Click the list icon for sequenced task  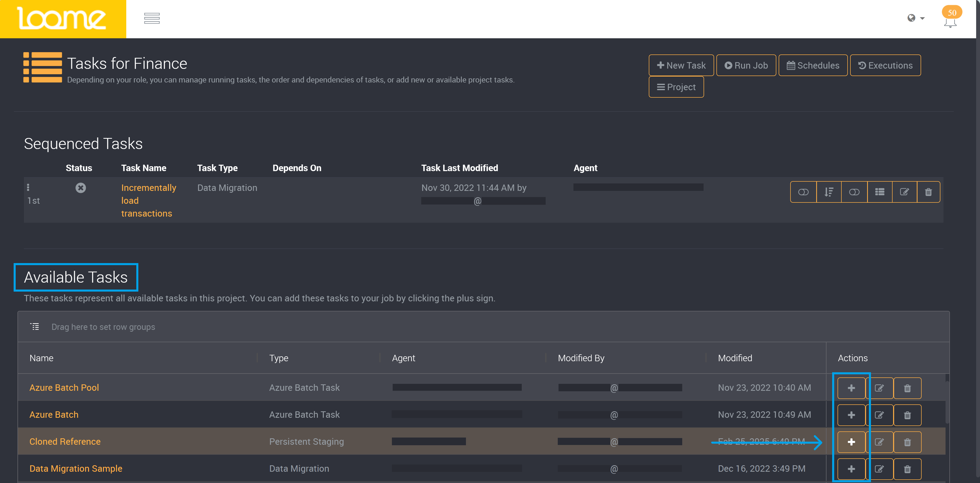(879, 192)
